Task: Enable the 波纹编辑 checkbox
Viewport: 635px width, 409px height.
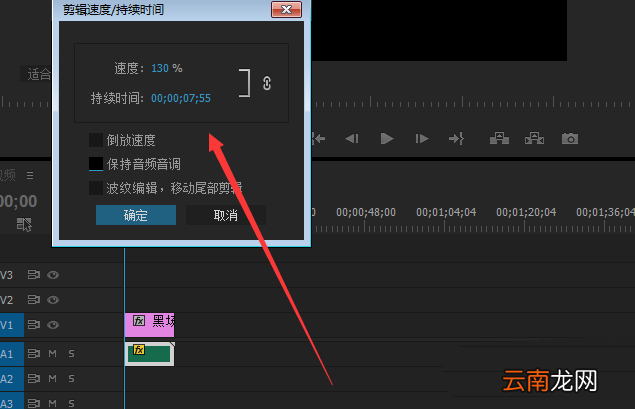Action: tap(96, 188)
